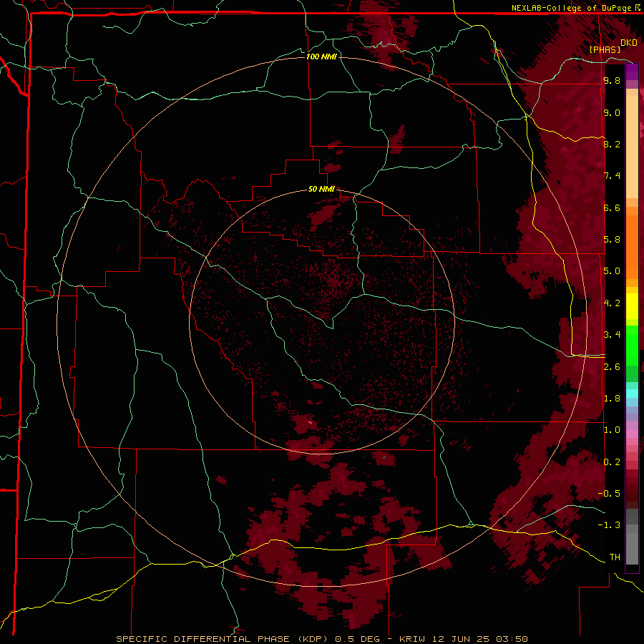
Task: Click the 12 JUN 25 03:50 timestamp
Action: click(481, 639)
